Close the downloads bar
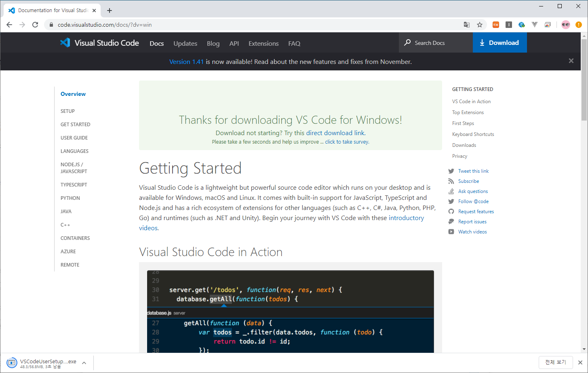588x373 pixels. [x=580, y=362]
